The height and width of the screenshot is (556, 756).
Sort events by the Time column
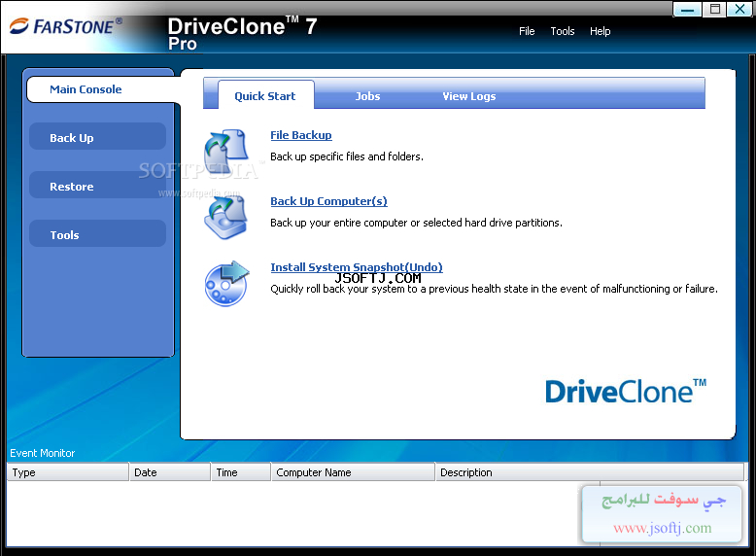pos(241,472)
